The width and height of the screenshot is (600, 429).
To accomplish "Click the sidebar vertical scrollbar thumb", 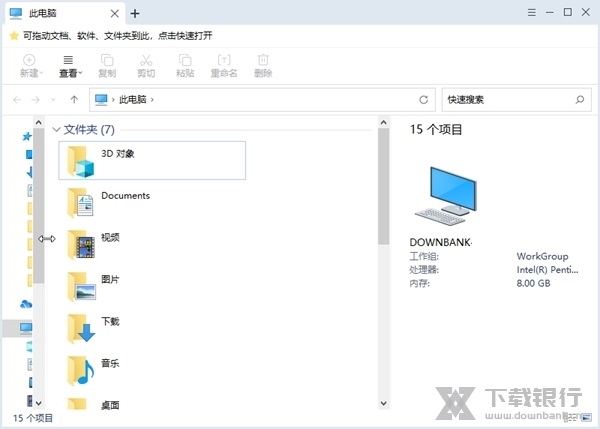I will (39, 206).
